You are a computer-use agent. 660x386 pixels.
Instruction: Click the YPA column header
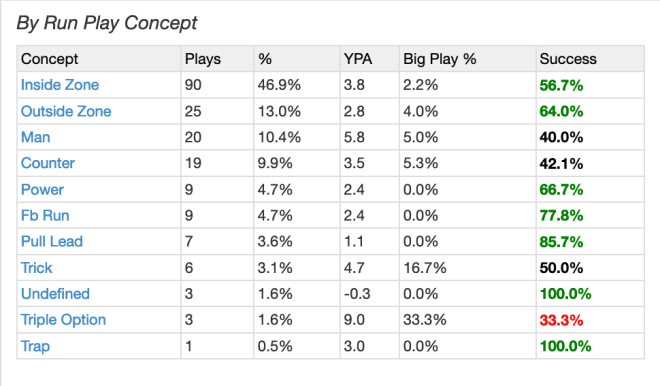[358, 59]
